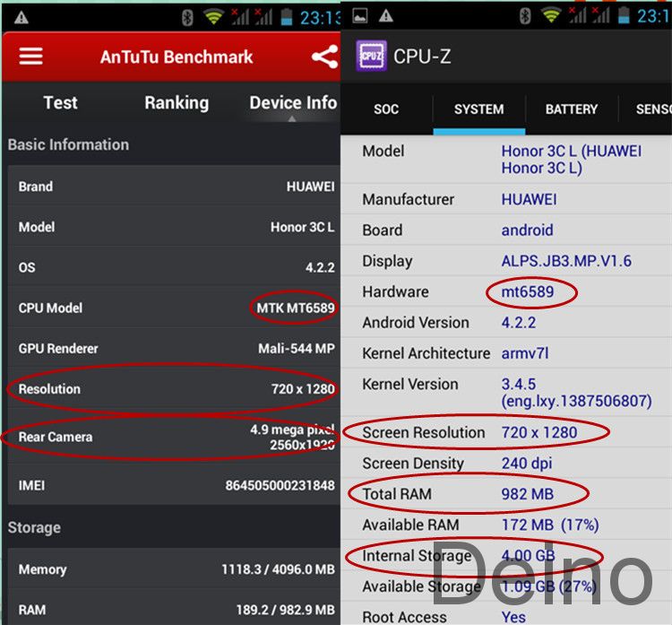Tap the Screen Density value 240 dpi

tap(527, 464)
